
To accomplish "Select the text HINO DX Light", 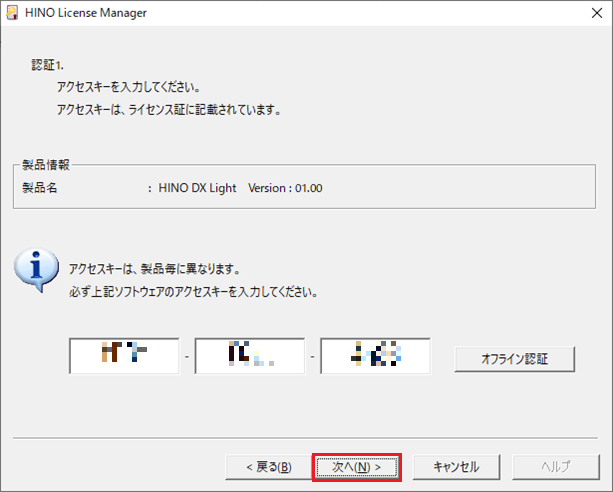I will point(197,188).
